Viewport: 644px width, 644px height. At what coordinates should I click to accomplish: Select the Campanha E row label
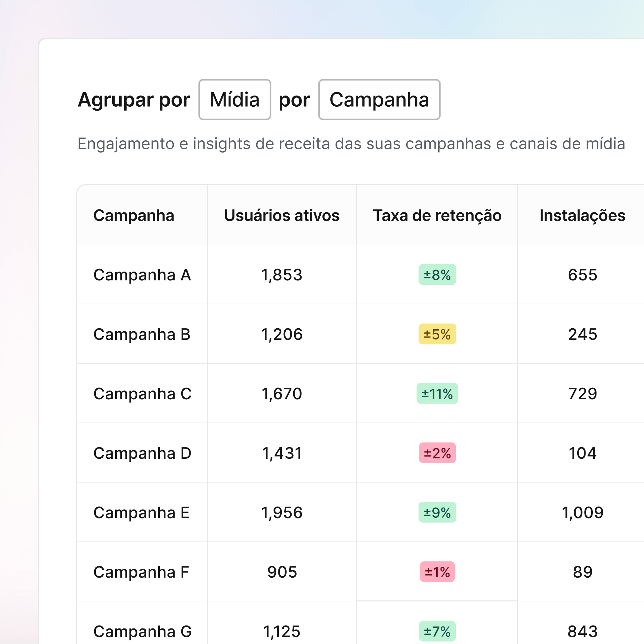pos(141,513)
